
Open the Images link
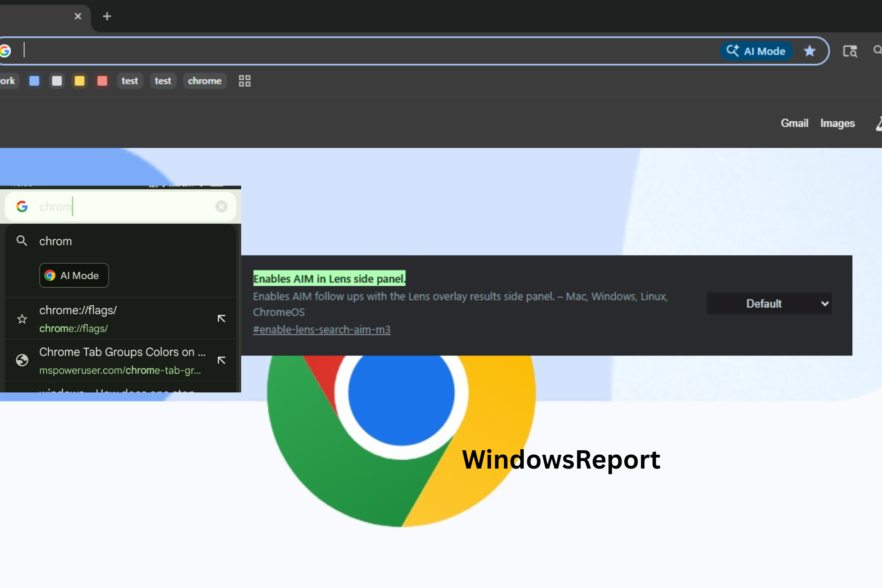[x=837, y=123]
